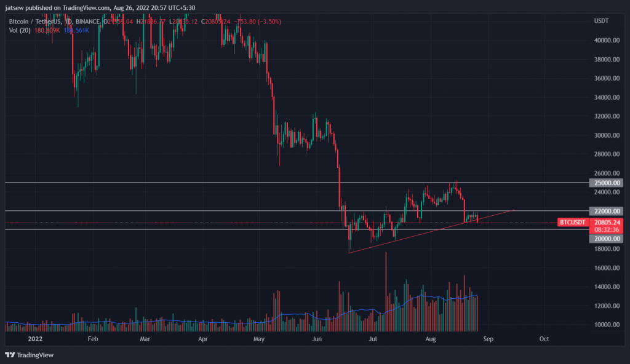Click the TradingView logo icon

click(10, 355)
